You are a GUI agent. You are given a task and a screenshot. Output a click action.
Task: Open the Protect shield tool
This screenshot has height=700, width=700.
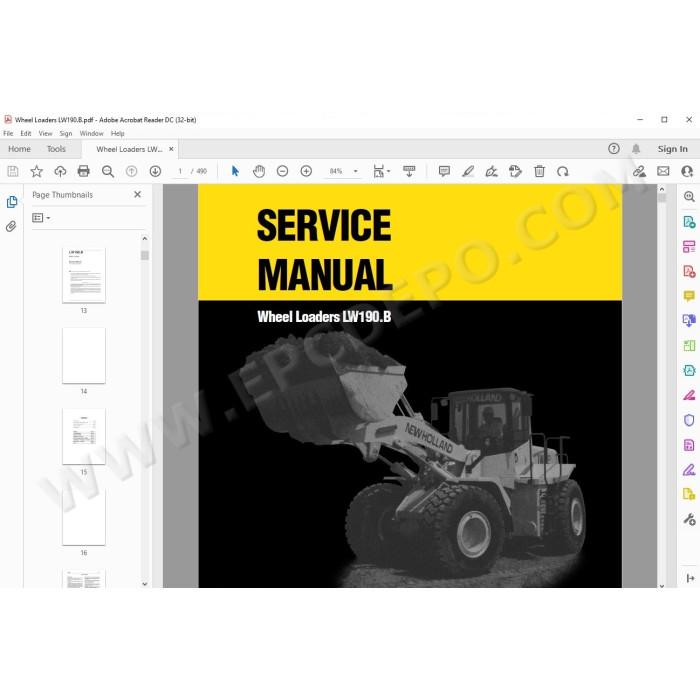[x=689, y=420]
